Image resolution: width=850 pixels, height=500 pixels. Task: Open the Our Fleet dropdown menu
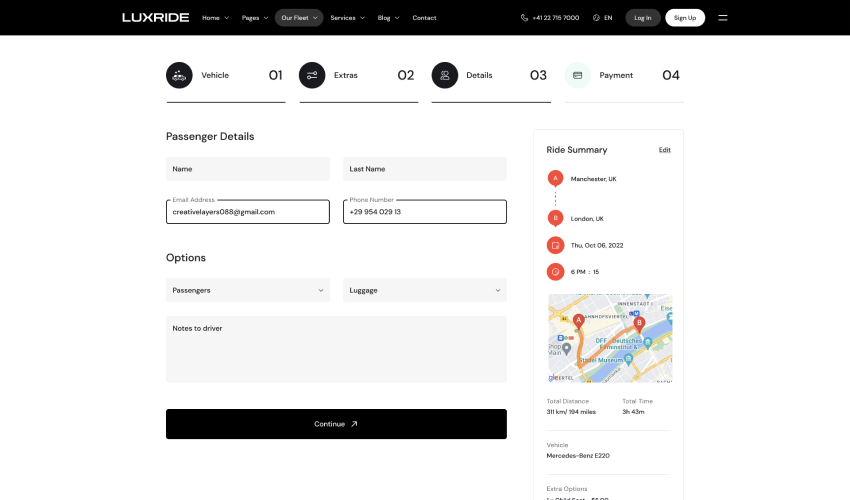pyautogui.click(x=299, y=17)
